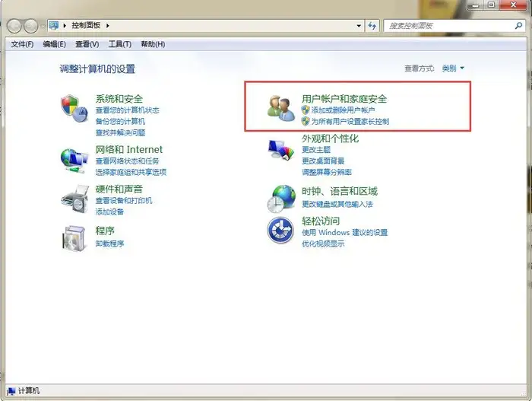Click 更改桌面背景 link
The image size is (532, 401).
(x=323, y=161)
